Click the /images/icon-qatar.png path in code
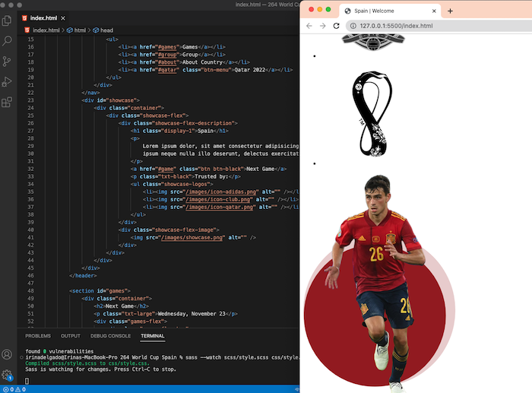 (x=219, y=207)
